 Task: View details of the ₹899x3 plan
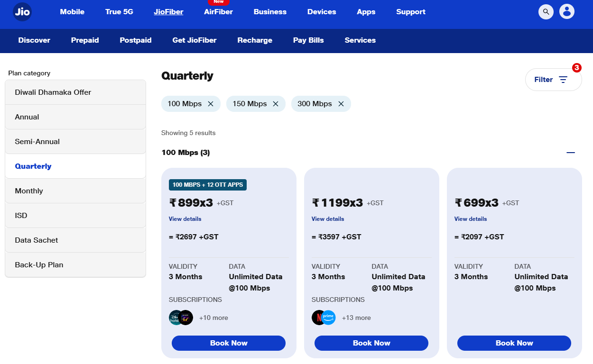click(x=185, y=219)
